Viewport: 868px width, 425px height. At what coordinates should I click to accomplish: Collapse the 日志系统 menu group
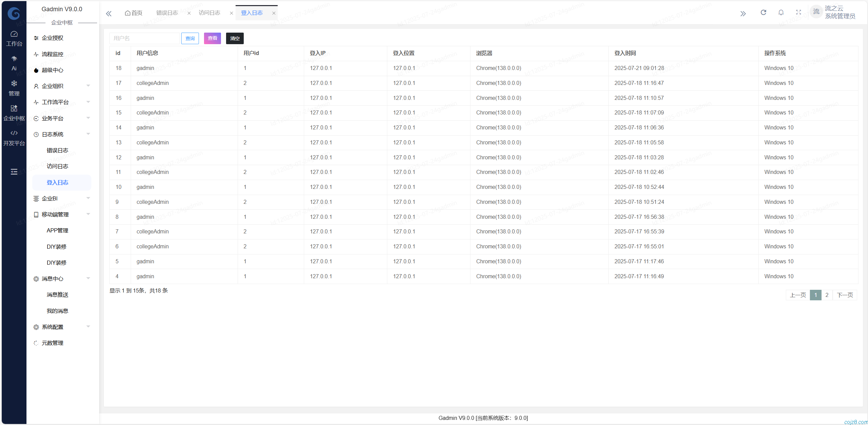point(62,134)
